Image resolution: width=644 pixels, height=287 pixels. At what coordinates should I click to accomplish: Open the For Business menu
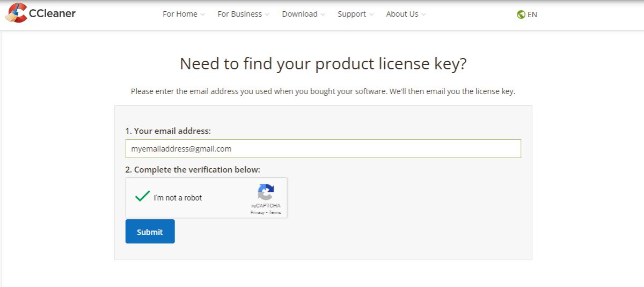[244, 14]
